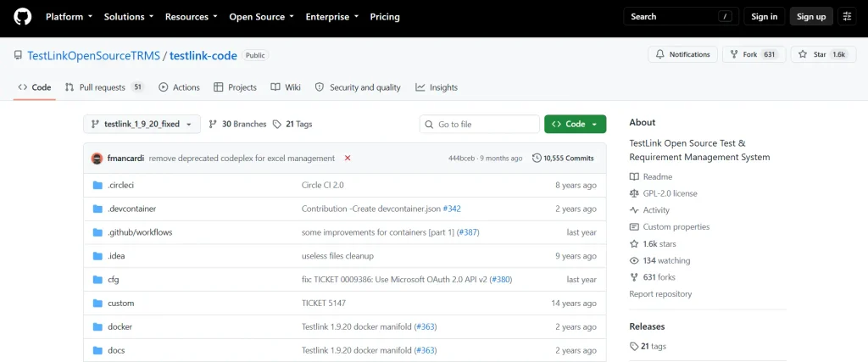868x362 pixels.
Task: Click the fmancardi author name
Action: pos(125,159)
